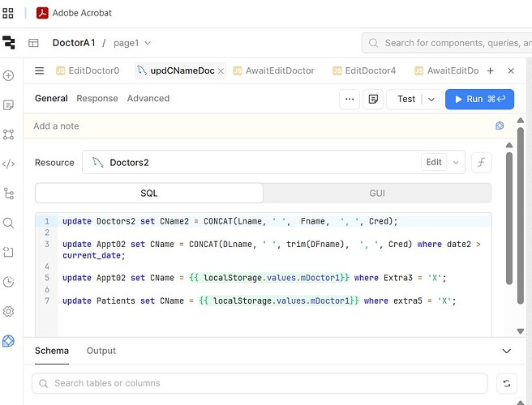Click Edit next to Doctors2 resource
This screenshot has height=405, width=532.
tap(434, 162)
